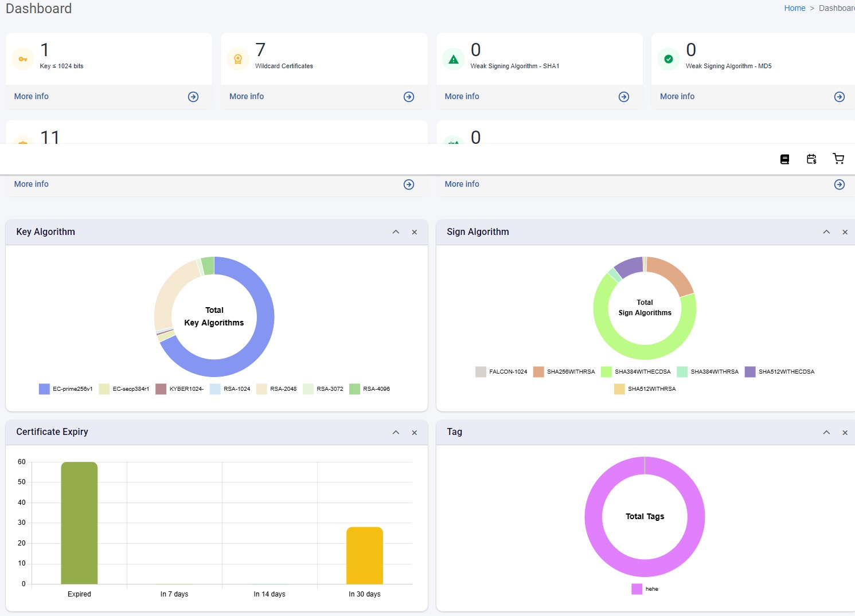
Task: Collapse the Tag panel
Action: point(826,433)
